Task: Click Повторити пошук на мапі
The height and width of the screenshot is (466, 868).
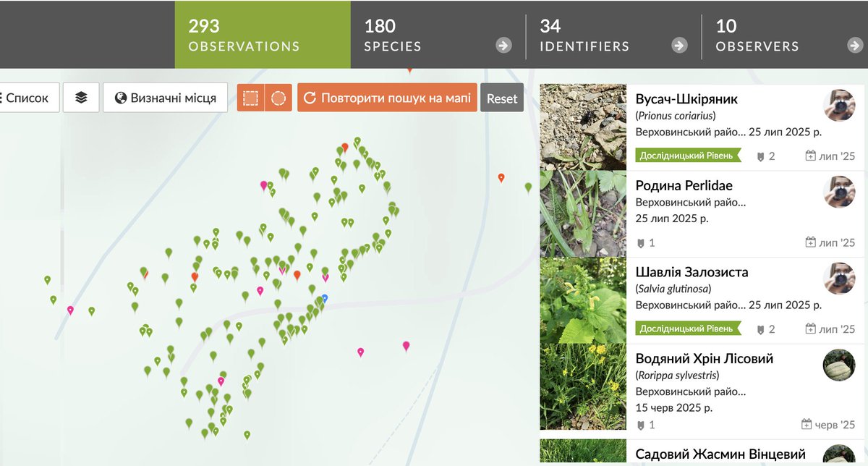Action: point(386,96)
